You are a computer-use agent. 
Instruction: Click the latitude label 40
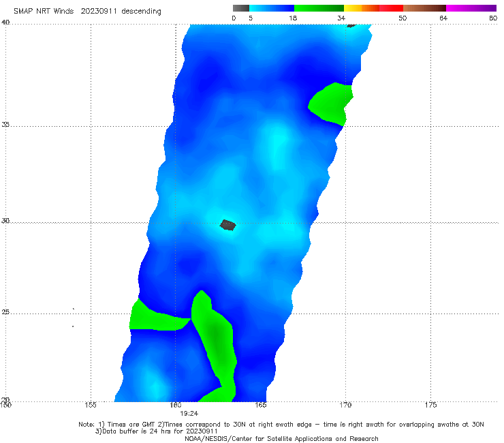pos(5,22)
